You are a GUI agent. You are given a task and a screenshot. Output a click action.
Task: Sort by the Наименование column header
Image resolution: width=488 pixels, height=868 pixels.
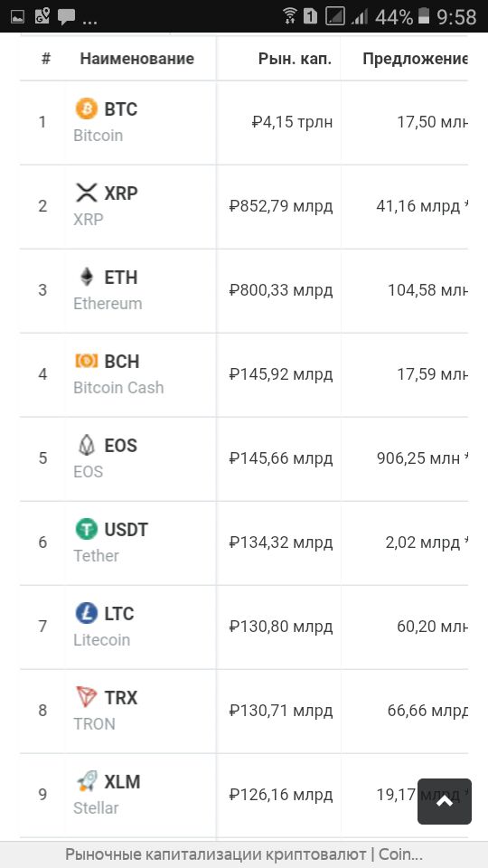click(137, 59)
